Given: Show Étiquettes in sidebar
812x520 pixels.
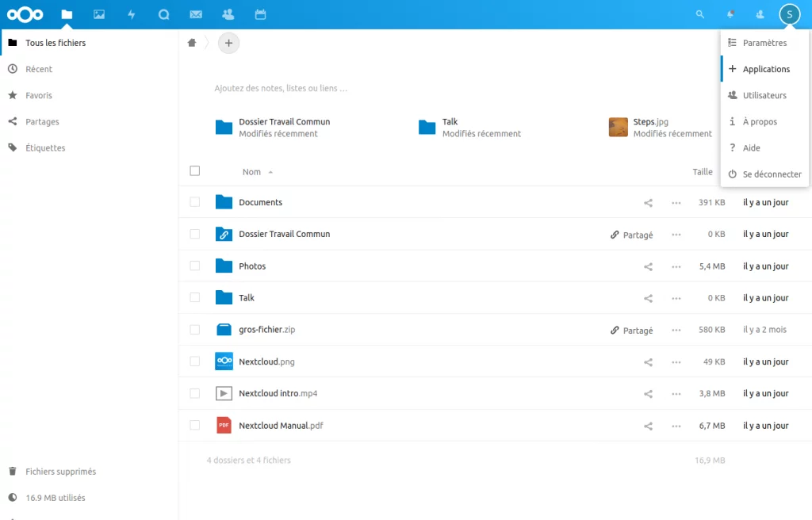Looking at the screenshot, I should 89,148.
